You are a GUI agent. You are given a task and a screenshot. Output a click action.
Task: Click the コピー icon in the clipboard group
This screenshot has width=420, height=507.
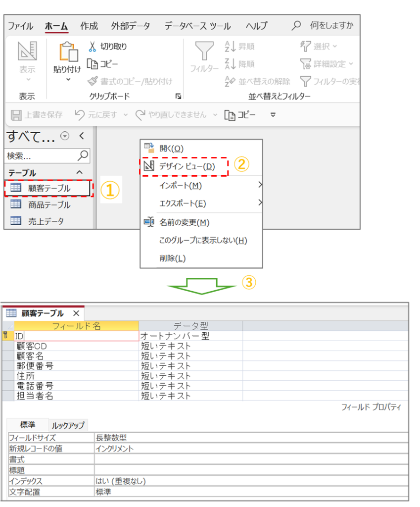point(92,64)
